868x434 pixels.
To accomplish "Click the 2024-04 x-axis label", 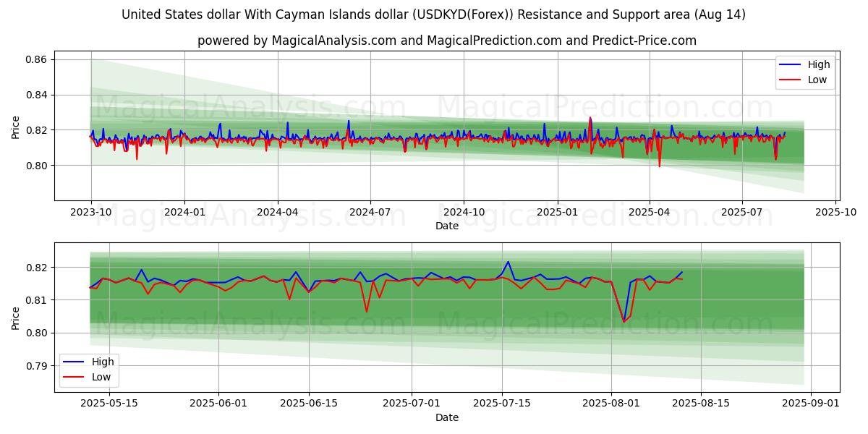I will pyautogui.click(x=278, y=213).
